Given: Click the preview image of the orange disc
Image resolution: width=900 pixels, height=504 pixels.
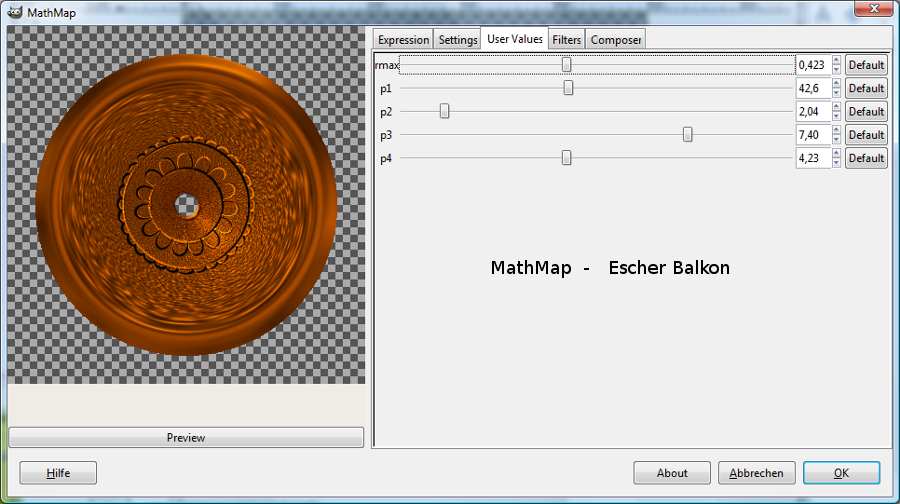Looking at the screenshot, I should [x=186, y=204].
